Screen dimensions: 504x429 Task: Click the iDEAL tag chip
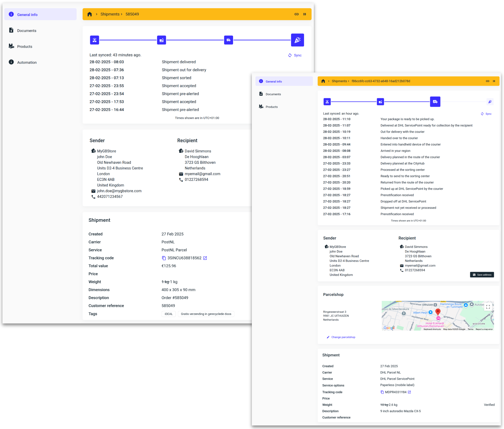(x=169, y=314)
